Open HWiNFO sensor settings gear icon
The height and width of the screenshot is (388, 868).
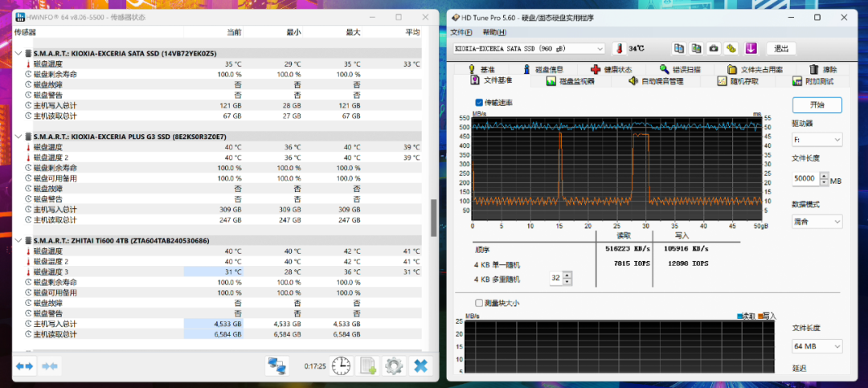pyautogui.click(x=394, y=366)
